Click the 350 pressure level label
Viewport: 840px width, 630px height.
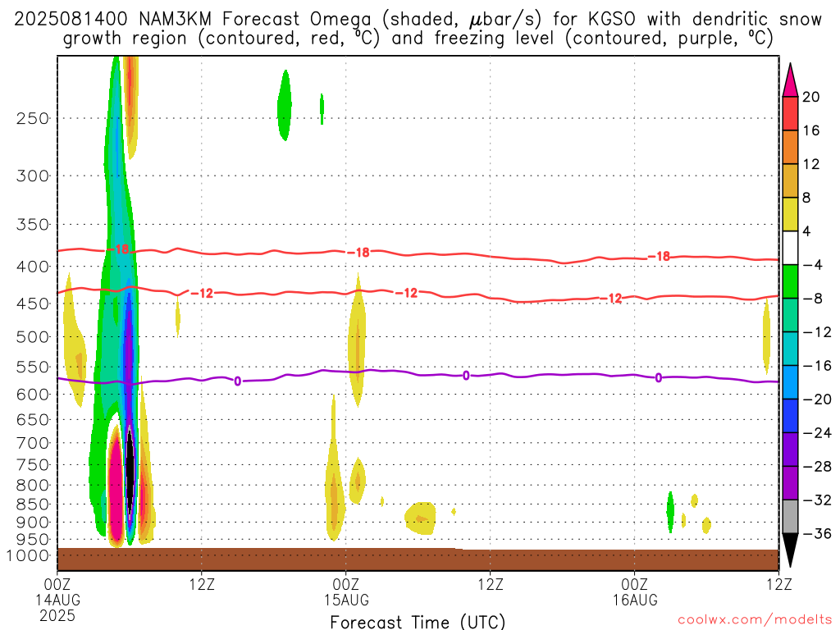(x=33, y=225)
